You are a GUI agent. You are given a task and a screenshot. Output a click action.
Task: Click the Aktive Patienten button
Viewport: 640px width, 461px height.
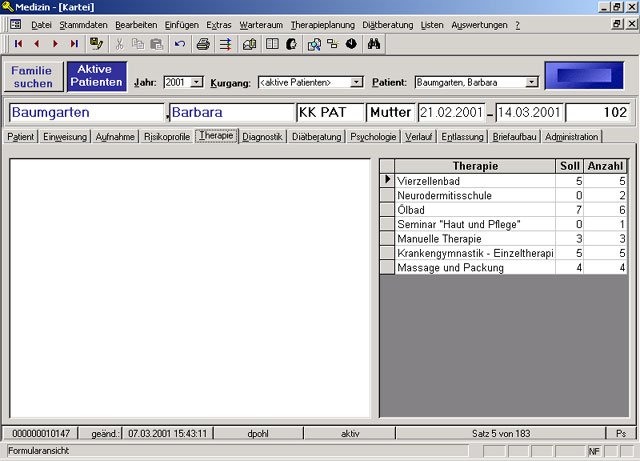pos(96,76)
